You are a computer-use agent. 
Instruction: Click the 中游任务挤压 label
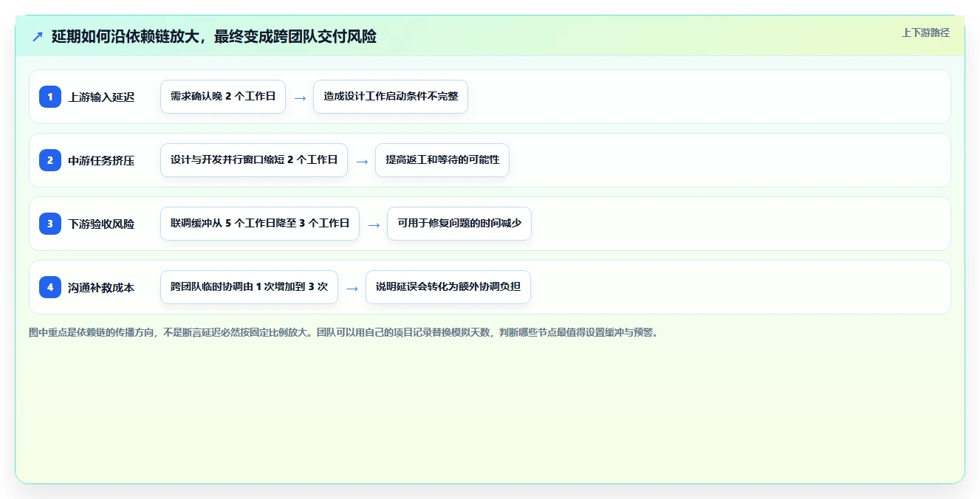[x=101, y=160]
